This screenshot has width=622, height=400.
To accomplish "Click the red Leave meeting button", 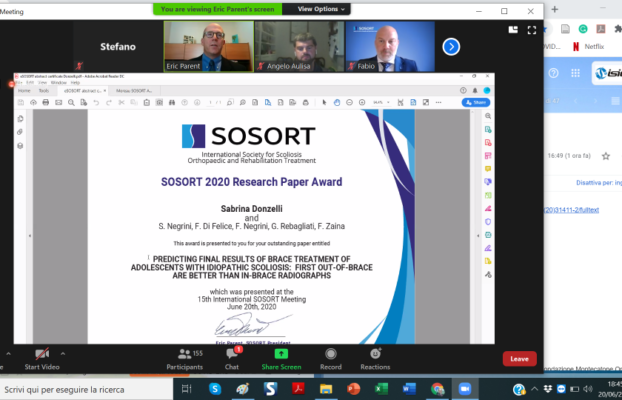I will coord(520,359).
